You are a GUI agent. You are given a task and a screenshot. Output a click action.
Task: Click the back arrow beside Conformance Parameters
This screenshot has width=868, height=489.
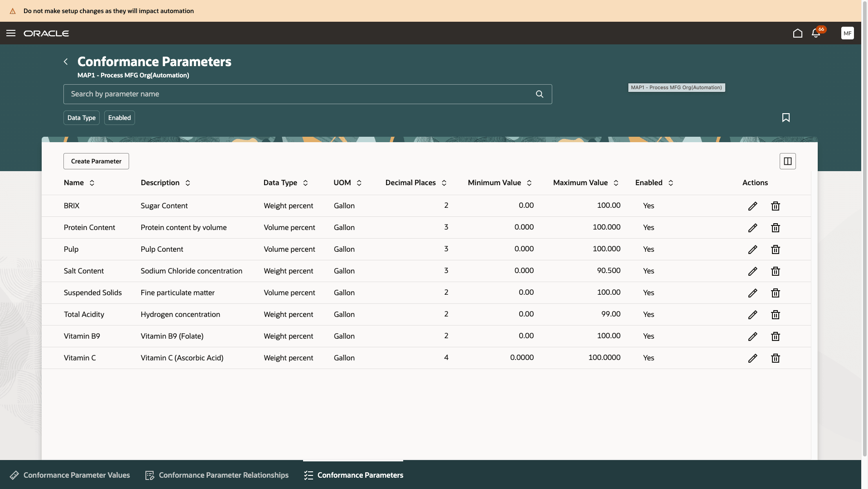[66, 62]
